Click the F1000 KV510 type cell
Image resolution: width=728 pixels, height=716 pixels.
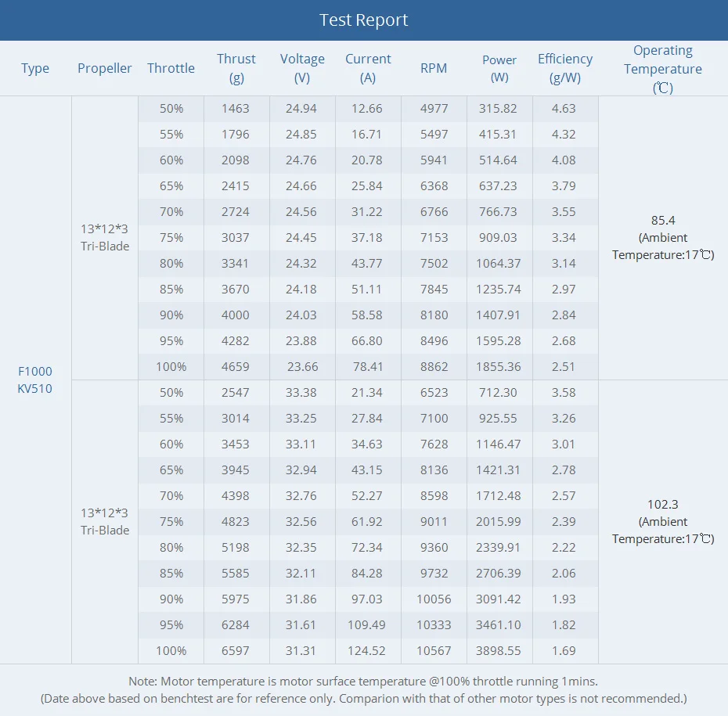[34, 380]
